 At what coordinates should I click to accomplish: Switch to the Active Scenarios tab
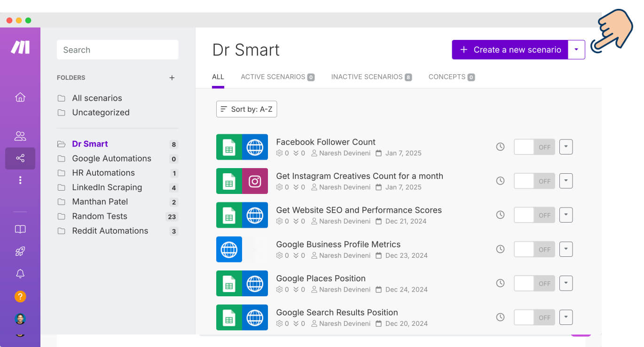click(277, 77)
